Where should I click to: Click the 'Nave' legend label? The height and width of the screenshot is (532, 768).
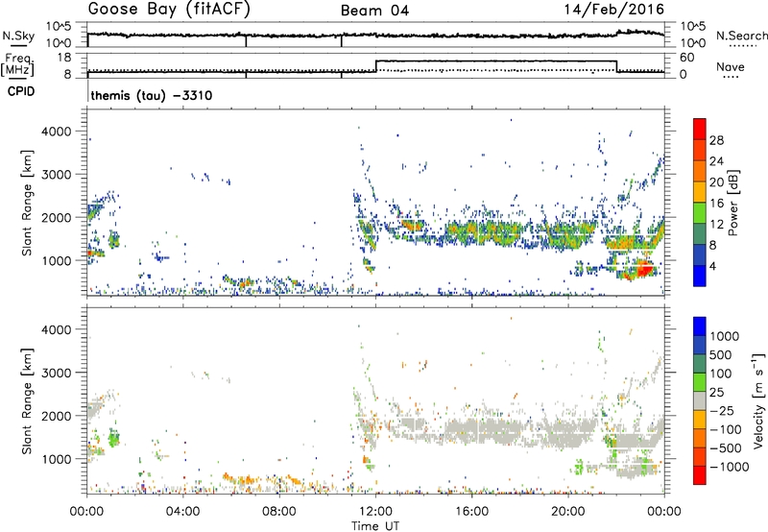pos(731,66)
